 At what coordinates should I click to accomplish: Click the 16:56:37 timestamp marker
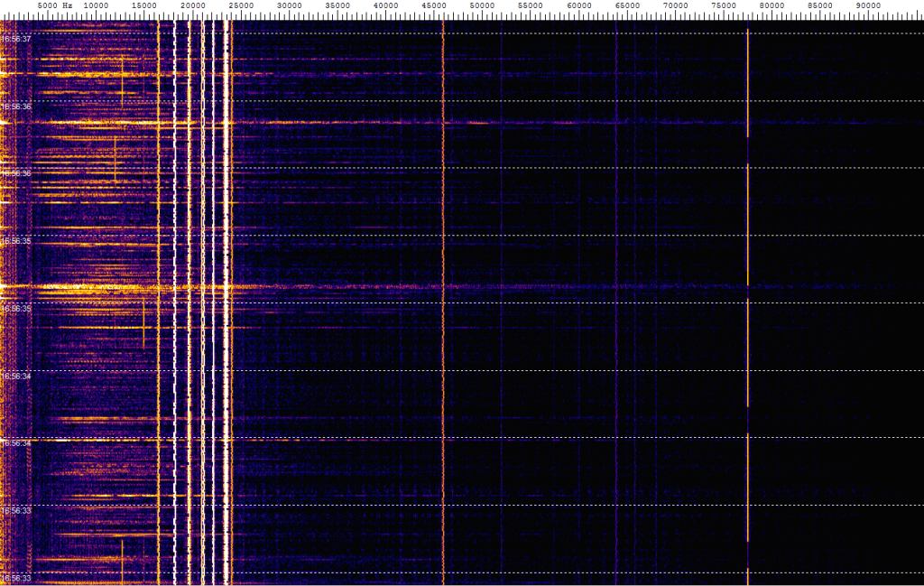(16, 40)
